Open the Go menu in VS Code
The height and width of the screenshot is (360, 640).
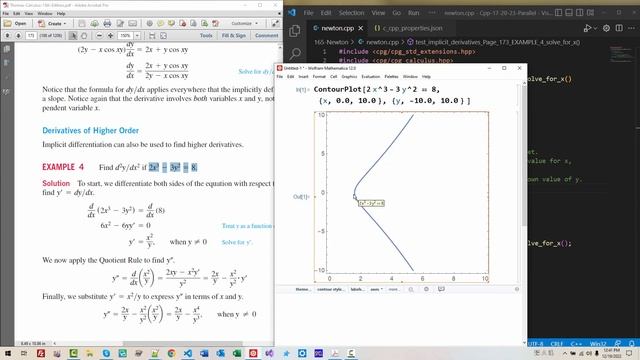click(396, 13)
